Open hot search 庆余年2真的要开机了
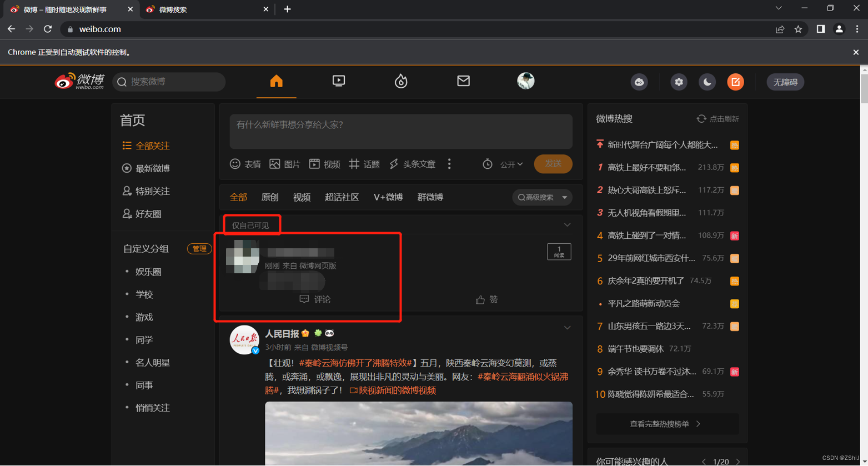The image size is (868, 466). 646,281
